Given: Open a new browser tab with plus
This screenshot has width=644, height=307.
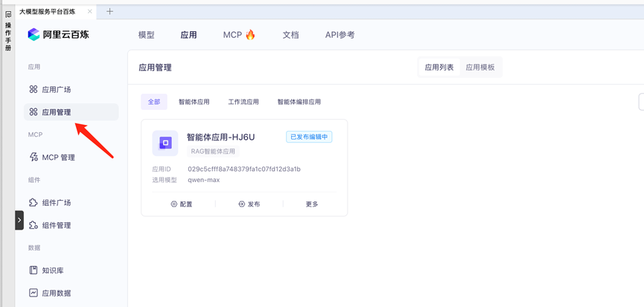Looking at the screenshot, I should point(109,11).
